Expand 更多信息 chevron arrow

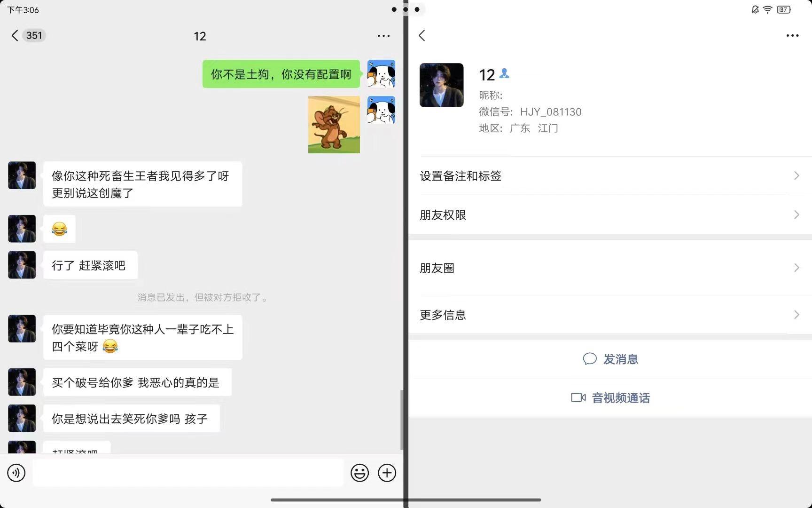point(796,314)
